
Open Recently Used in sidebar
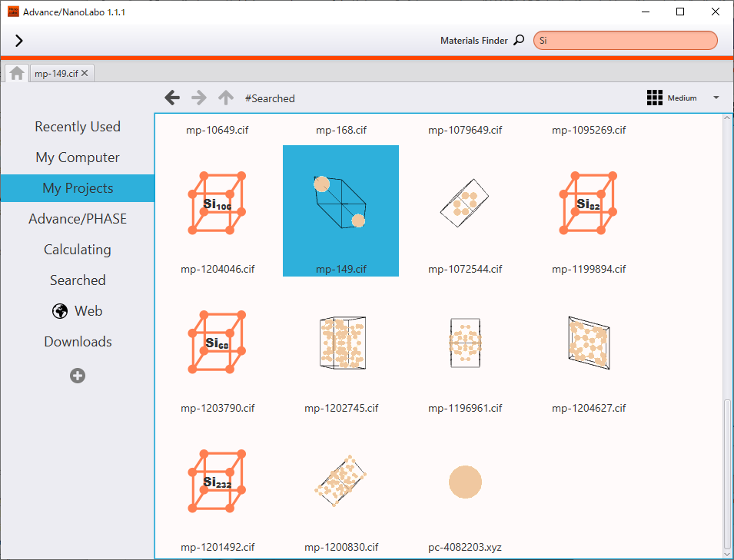pos(78,126)
